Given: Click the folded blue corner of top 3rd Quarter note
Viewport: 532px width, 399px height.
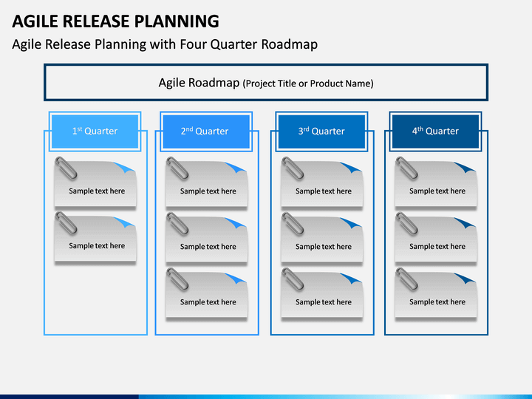Looking at the screenshot, I should pos(352,168).
